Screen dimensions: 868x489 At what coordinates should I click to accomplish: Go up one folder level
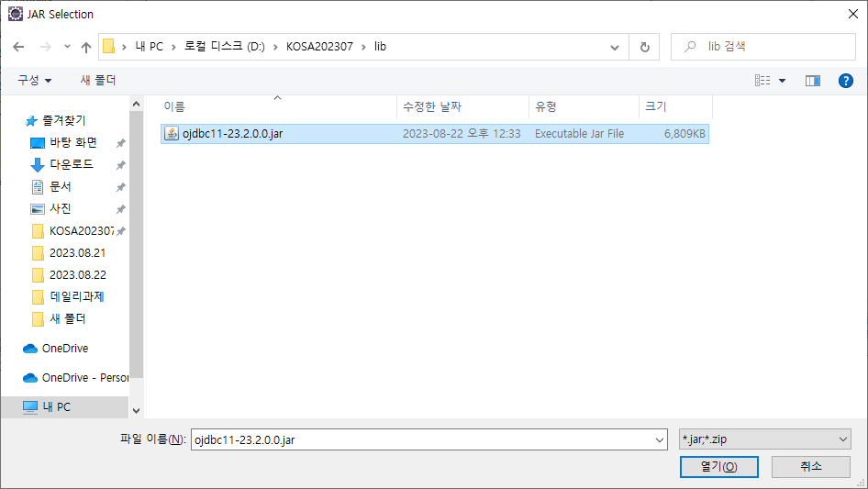click(x=86, y=47)
